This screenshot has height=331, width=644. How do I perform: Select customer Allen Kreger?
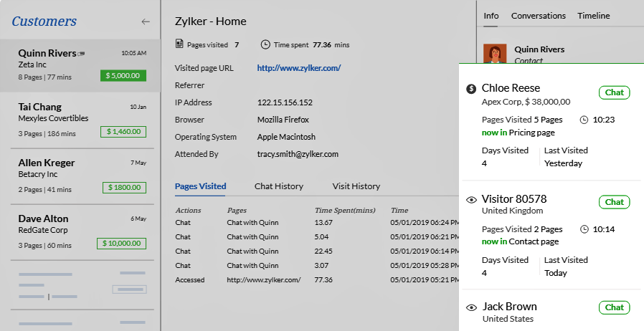[x=82, y=176]
